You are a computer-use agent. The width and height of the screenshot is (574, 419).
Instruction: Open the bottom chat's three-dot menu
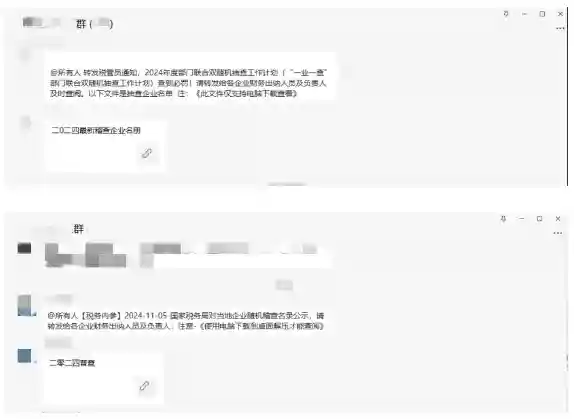click(x=558, y=233)
